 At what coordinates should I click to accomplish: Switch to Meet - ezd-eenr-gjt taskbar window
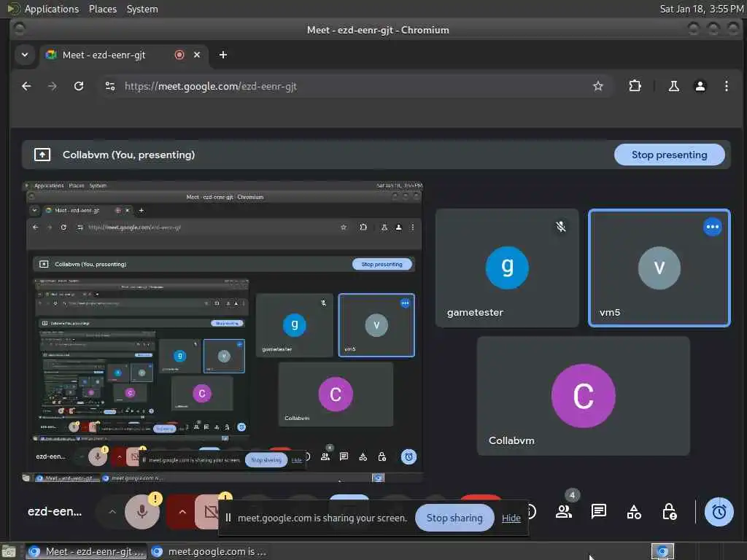pos(86,551)
